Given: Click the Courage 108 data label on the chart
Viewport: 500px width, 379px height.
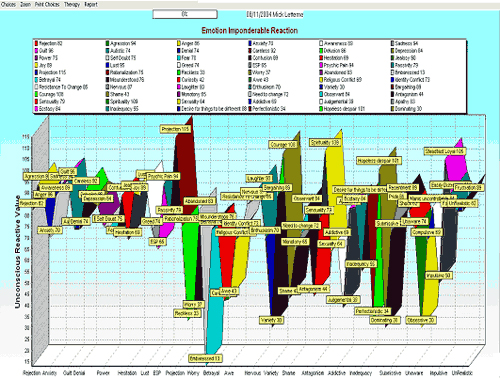Looking at the screenshot, I should point(283,145).
